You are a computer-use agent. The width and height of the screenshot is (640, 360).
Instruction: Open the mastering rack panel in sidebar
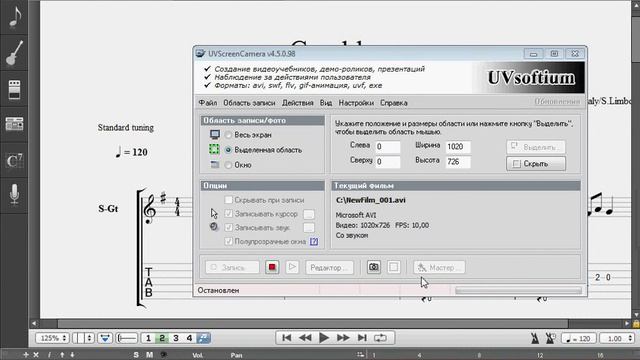[14, 124]
